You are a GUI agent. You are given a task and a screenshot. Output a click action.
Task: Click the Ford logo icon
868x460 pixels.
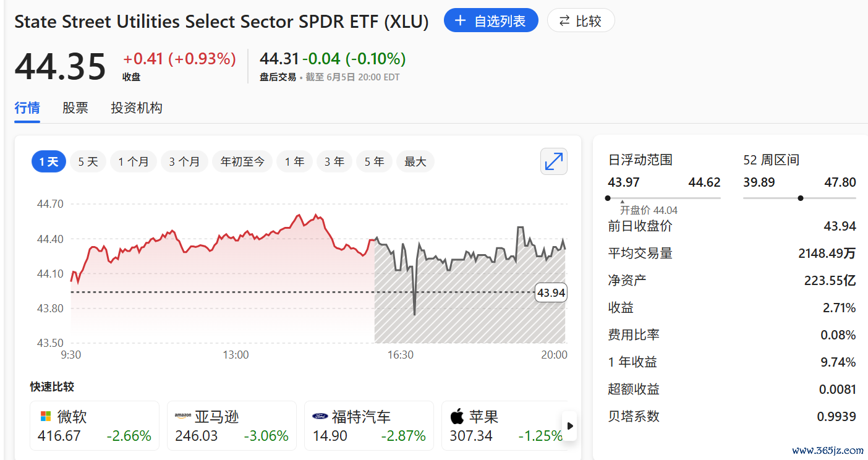click(320, 416)
